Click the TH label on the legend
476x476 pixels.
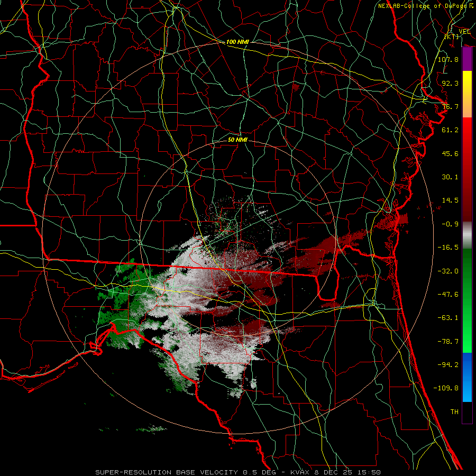tap(454, 412)
